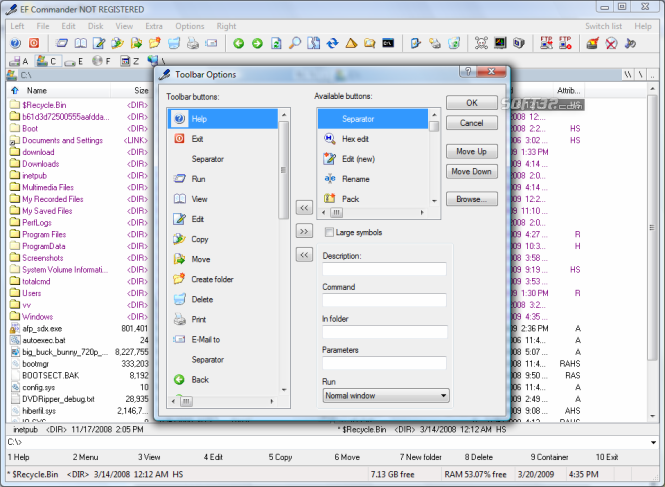The image size is (665, 487).
Task: Select the Separator entry in Available buttons
Action: pyautogui.click(x=373, y=119)
